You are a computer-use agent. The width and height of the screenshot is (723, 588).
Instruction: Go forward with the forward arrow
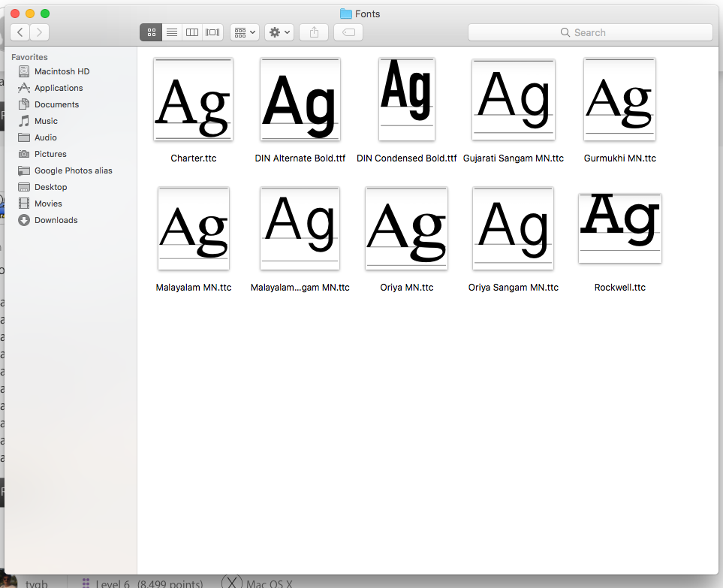pyautogui.click(x=40, y=32)
